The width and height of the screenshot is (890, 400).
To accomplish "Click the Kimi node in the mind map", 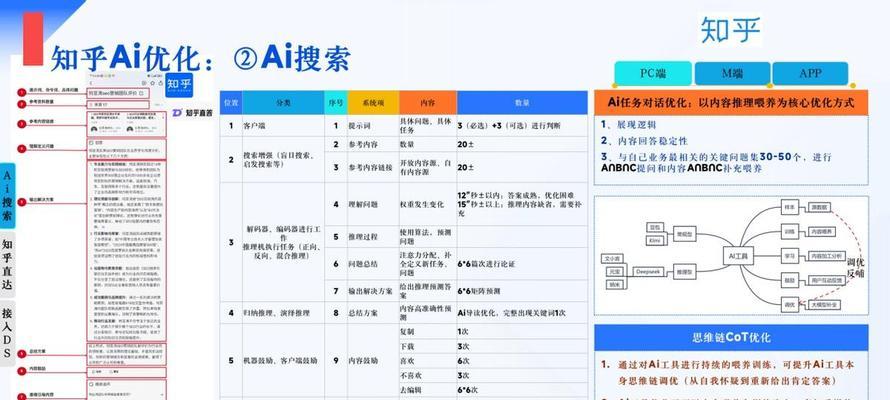I will tap(654, 241).
